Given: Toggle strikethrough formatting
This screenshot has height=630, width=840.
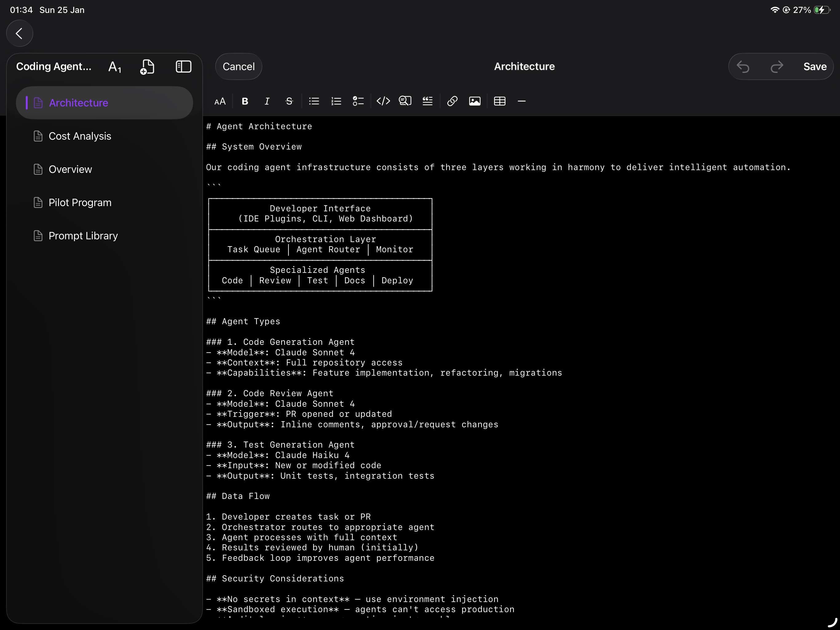Looking at the screenshot, I should click(289, 101).
